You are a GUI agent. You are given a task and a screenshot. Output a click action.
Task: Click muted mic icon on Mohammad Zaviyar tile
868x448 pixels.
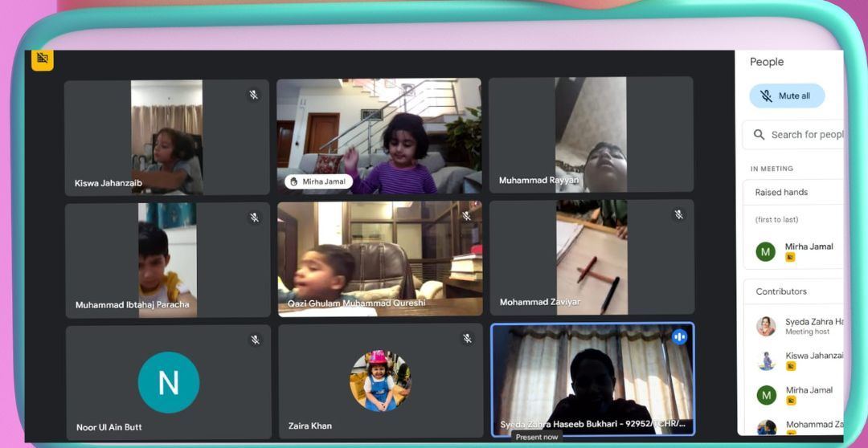(678, 214)
